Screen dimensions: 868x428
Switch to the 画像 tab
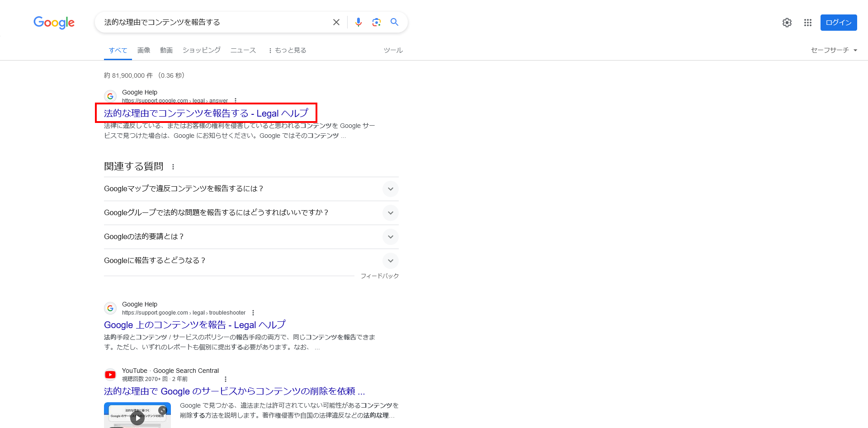tap(144, 50)
